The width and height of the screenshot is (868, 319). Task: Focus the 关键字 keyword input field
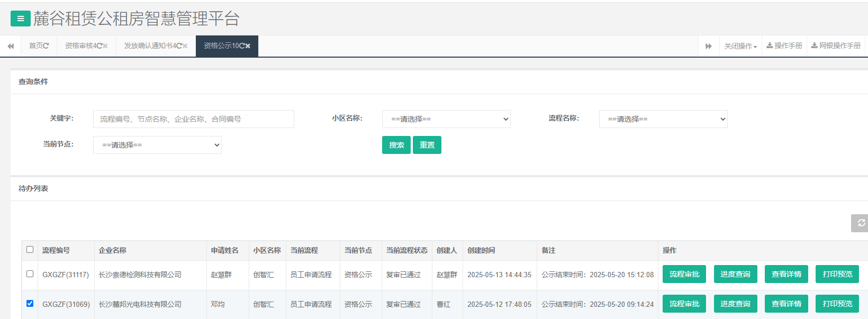point(193,119)
